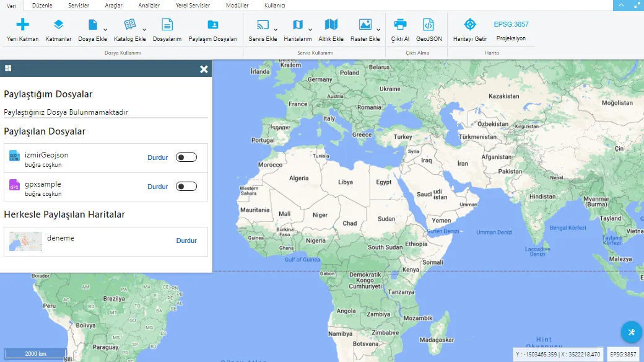Open the Veri tab

[12, 6]
